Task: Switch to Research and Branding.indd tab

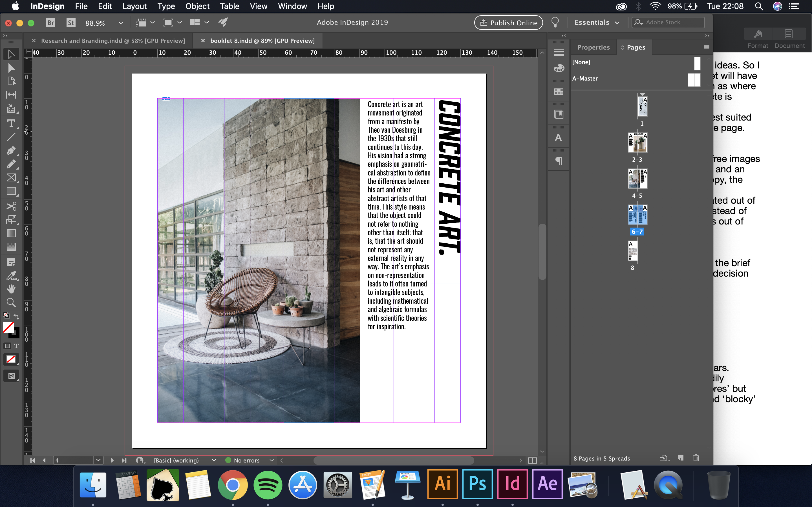Action: coord(113,41)
